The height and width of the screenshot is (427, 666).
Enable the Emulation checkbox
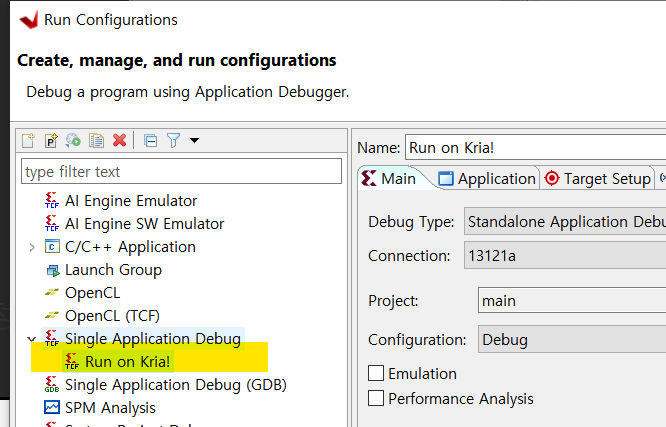(376, 373)
